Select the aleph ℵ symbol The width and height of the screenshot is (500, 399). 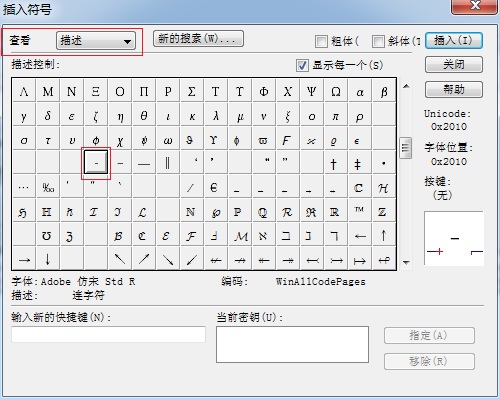click(263, 235)
